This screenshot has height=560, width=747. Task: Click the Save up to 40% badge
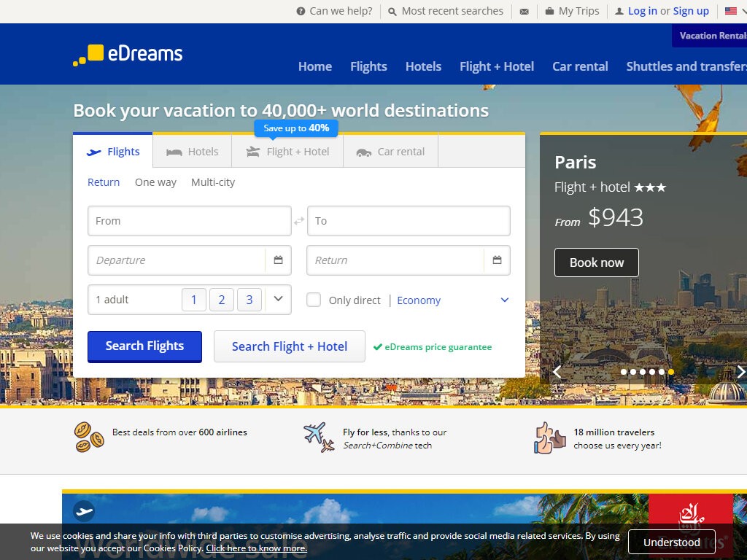click(296, 128)
